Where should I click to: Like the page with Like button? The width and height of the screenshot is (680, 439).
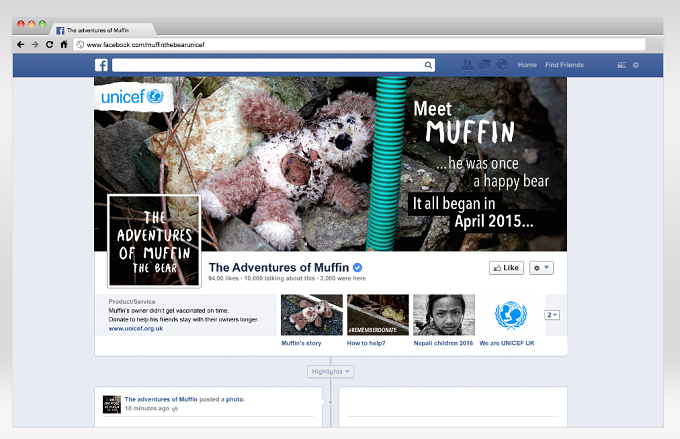tap(507, 268)
